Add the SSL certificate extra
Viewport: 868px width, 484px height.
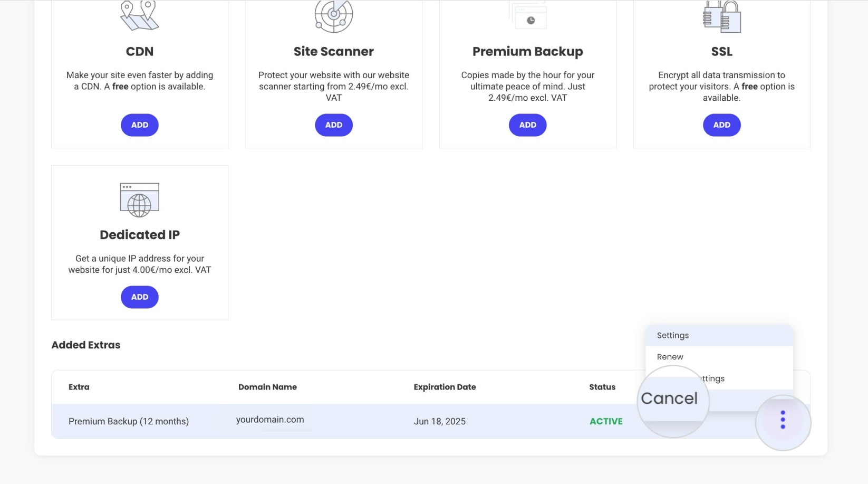tap(721, 125)
